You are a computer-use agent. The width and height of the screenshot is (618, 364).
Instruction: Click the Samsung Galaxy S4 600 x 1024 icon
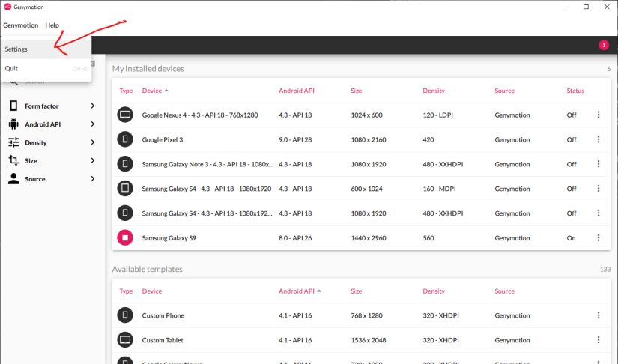tap(125, 189)
